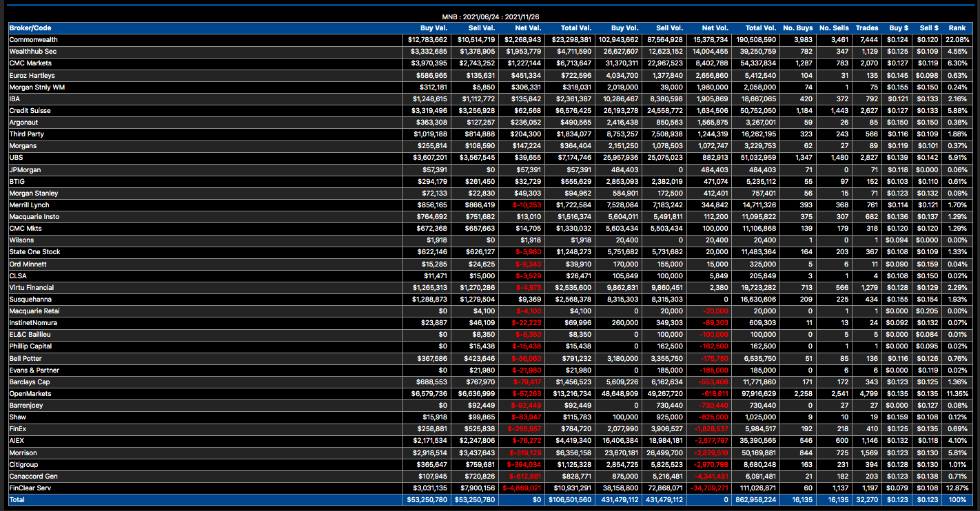The width and height of the screenshot is (980, 511).
Task: Select the Morrison broker row
Action: (490, 452)
